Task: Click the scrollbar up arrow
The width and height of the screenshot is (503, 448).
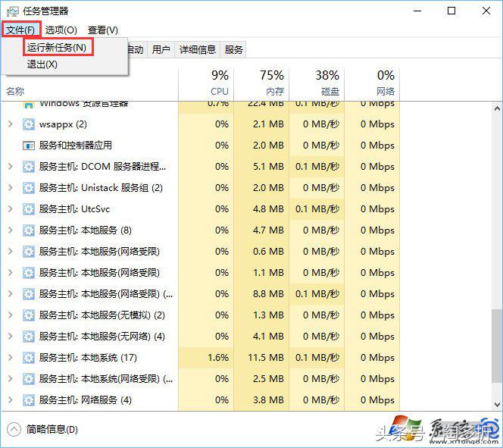Action: pyautogui.click(x=497, y=109)
